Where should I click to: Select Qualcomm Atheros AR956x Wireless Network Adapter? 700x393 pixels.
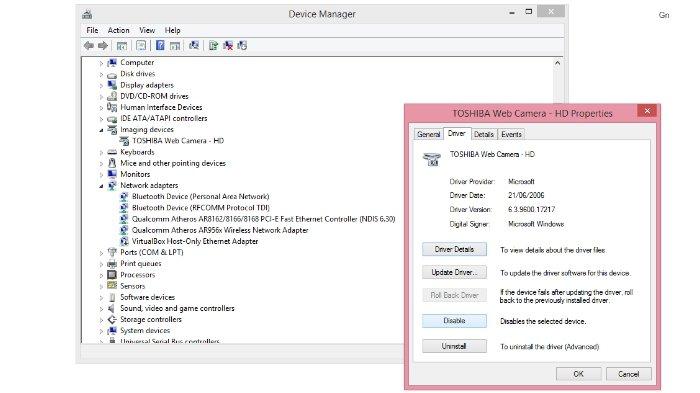[220, 230]
